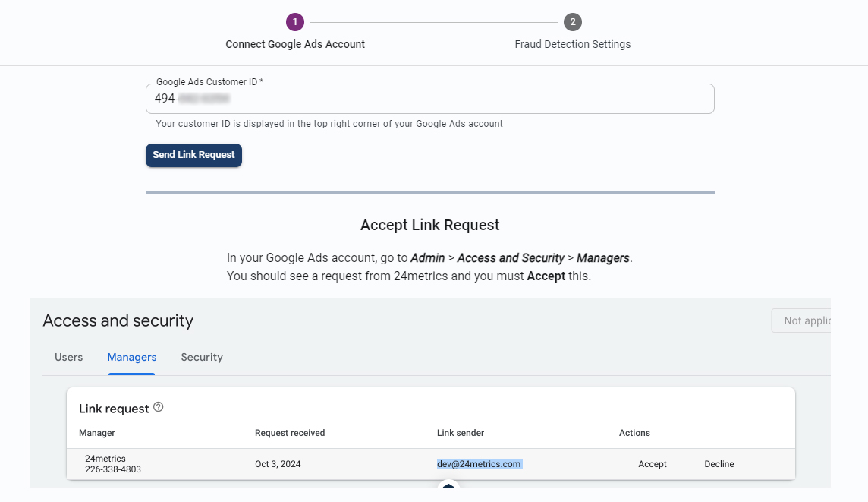
Task: Click the Accept Link Request heading
Action: click(429, 225)
